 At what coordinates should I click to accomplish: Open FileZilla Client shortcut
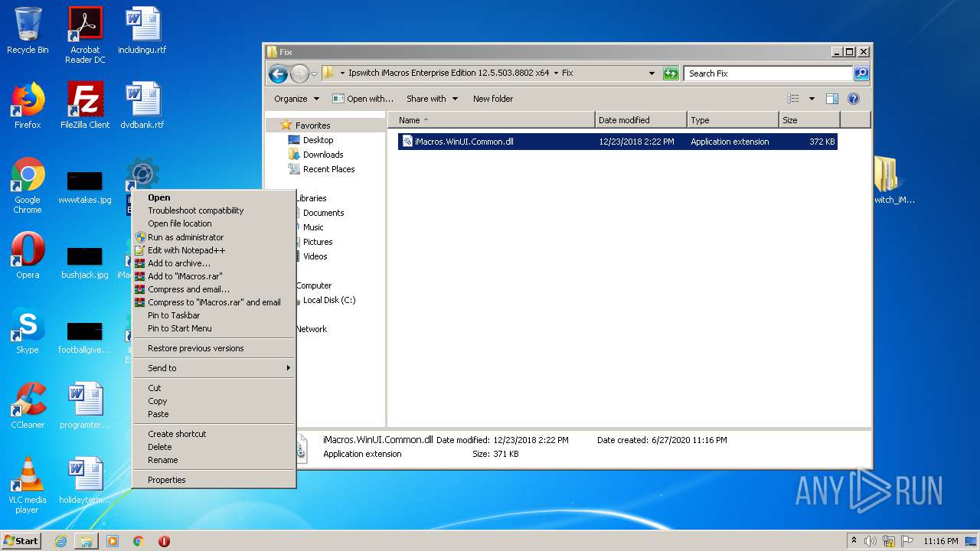(85, 106)
